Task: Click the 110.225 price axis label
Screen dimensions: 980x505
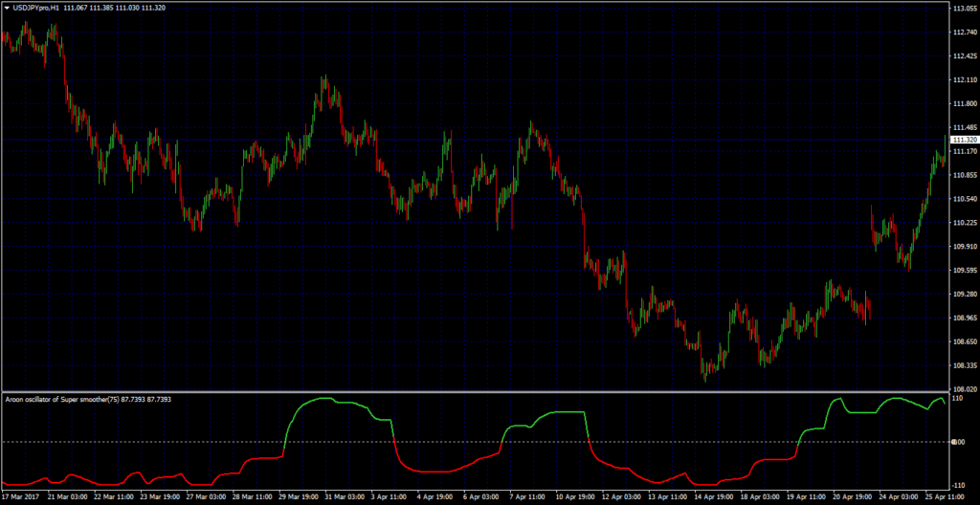Action: 964,223
